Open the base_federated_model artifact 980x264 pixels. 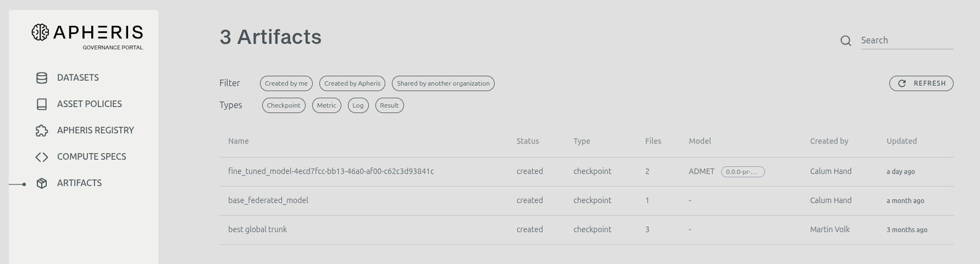[268, 200]
